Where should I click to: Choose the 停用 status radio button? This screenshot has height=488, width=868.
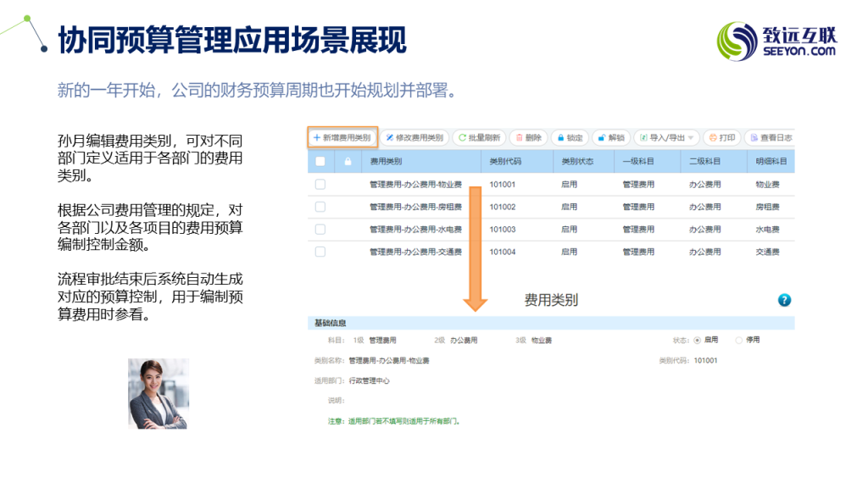click(739, 340)
